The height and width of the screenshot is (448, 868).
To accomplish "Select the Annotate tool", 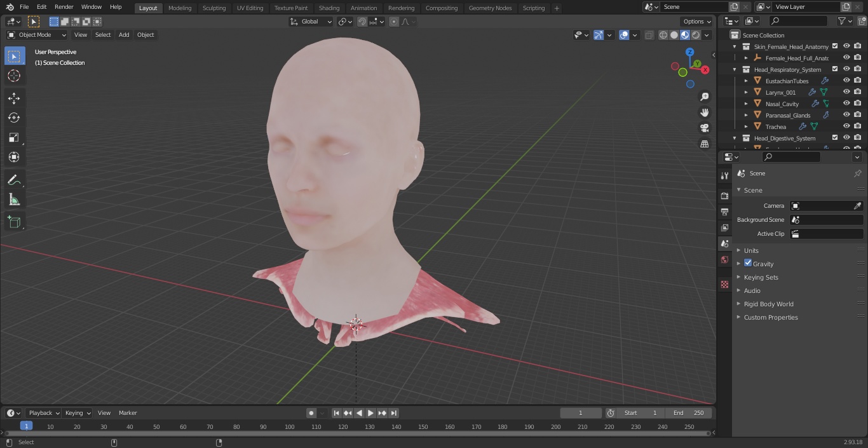I will point(14,180).
